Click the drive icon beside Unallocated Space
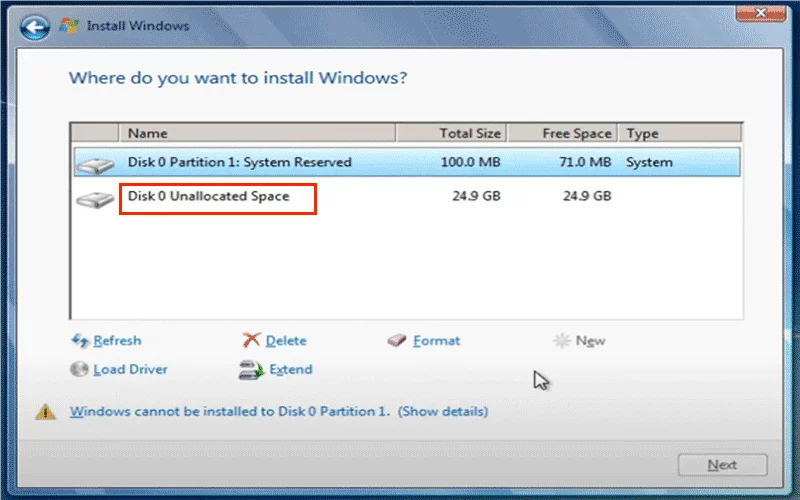The image size is (800, 500). (x=95, y=199)
